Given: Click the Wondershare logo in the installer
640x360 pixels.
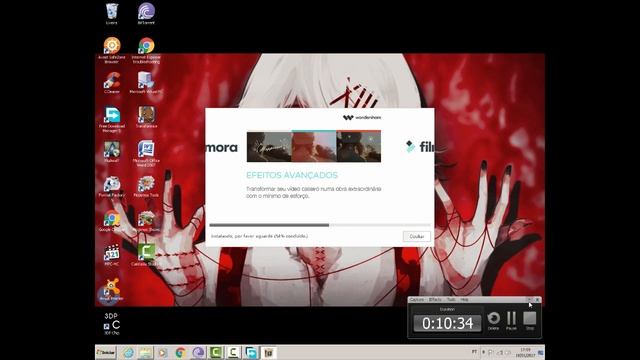Looking at the screenshot, I should point(362,118).
